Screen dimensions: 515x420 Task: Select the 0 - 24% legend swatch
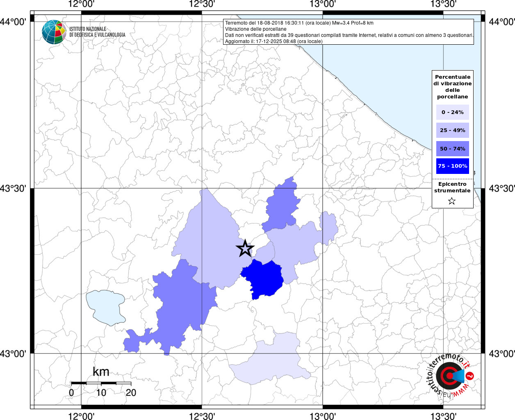pos(453,112)
